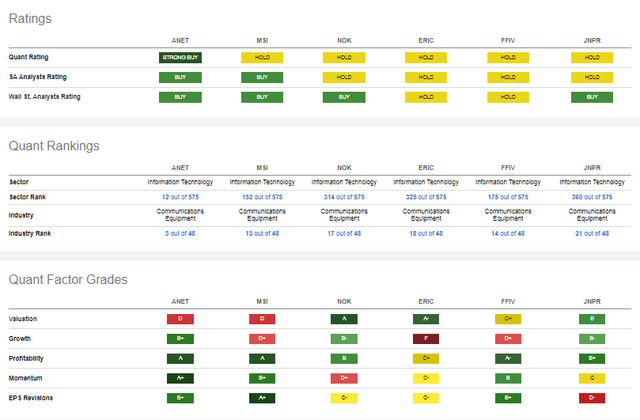Open ERIC's Industry Rank link '18 out of 48'
This screenshot has height=420, width=640.
pos(426,233)
